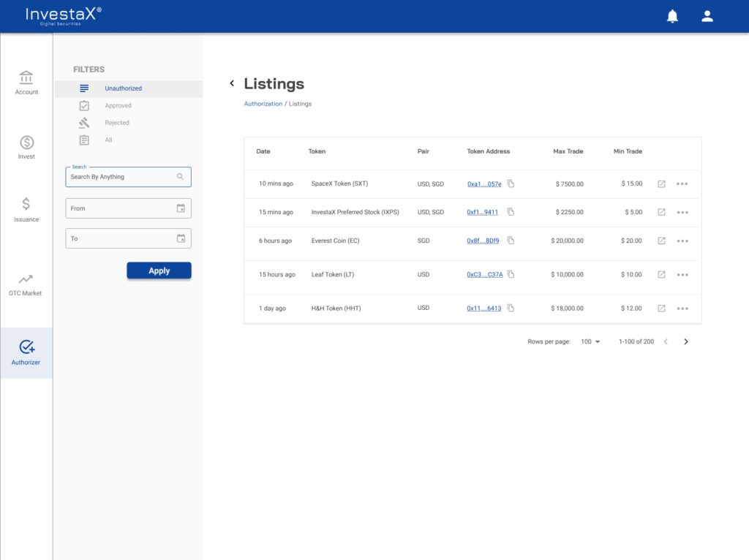Expand more options for InvestaX Preferred Stock
The width and height of the screenshot is (749, 560).
pos(682,213)
